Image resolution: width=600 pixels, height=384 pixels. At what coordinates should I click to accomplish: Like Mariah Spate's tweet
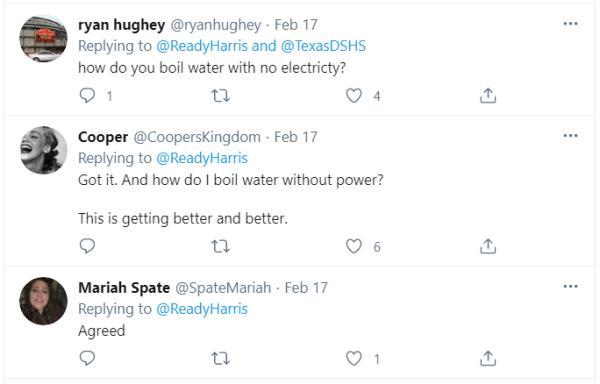point(354,358)
